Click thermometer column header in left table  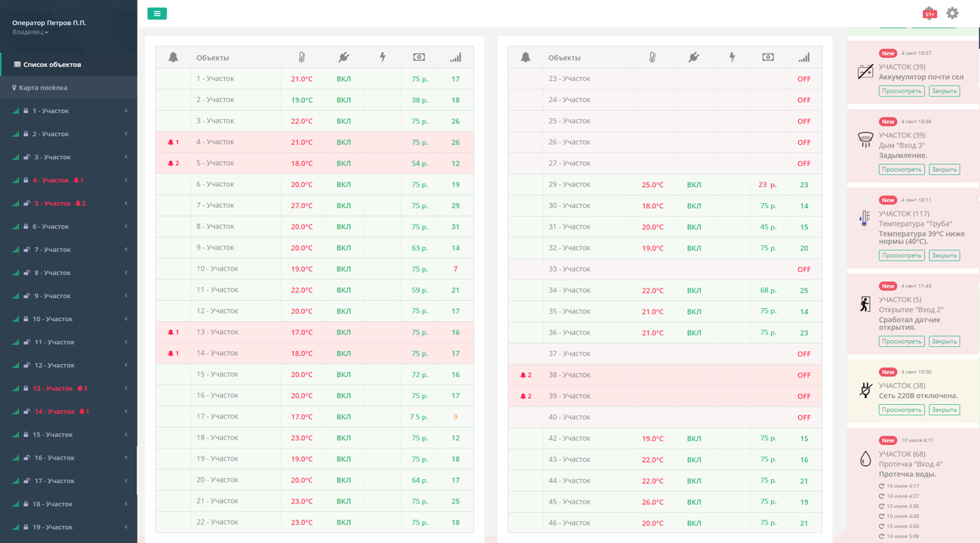click(301, 58)
